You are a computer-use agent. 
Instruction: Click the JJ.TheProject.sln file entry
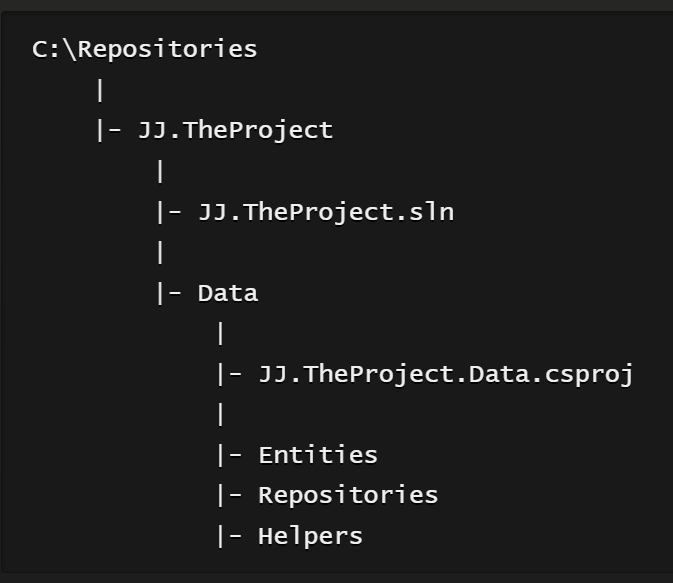tap(326, 212)
